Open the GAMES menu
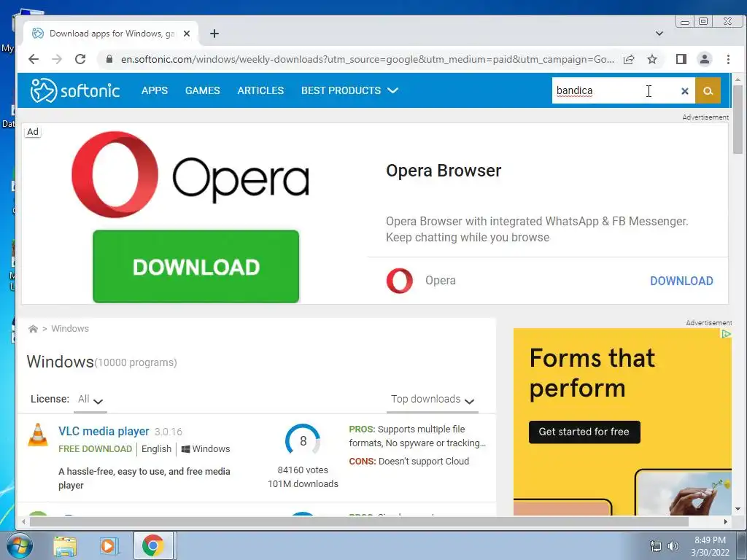 203,90
